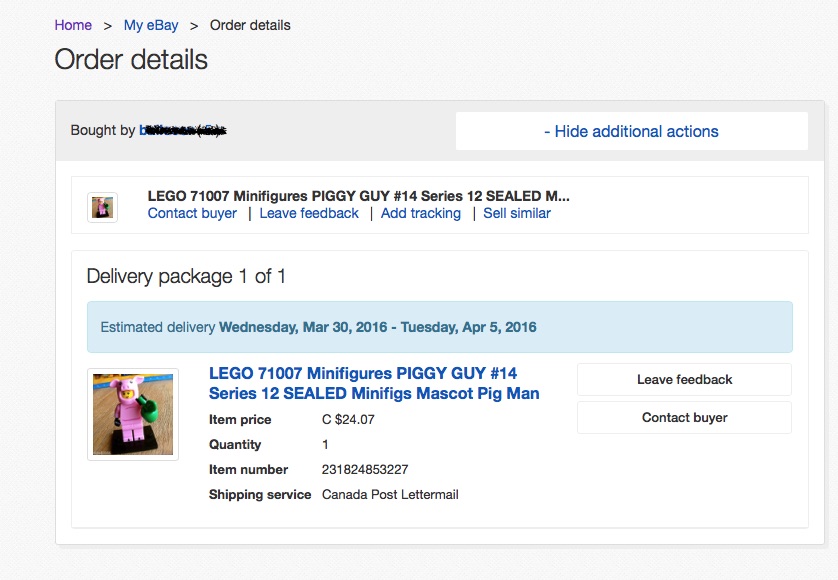Click the Leave feedback text link
Image resolution: width=838 pixels, height=580 pixels.
pos(309,213)
